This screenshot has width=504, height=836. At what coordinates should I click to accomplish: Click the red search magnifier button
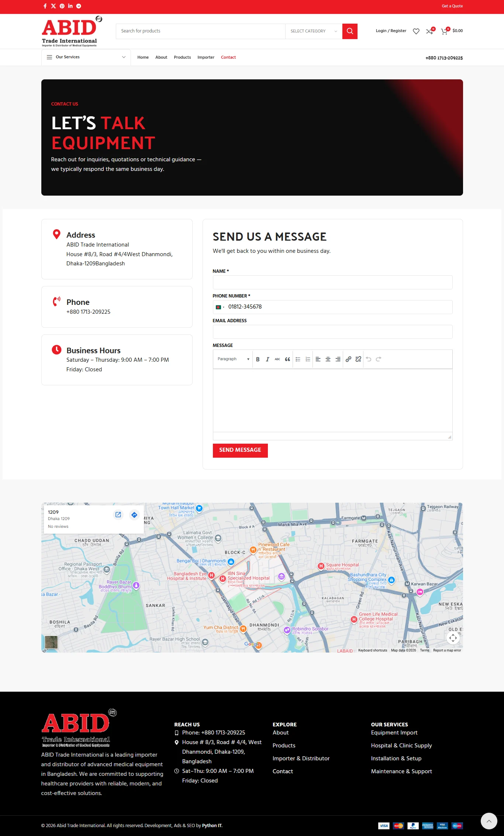coord(350,31)
